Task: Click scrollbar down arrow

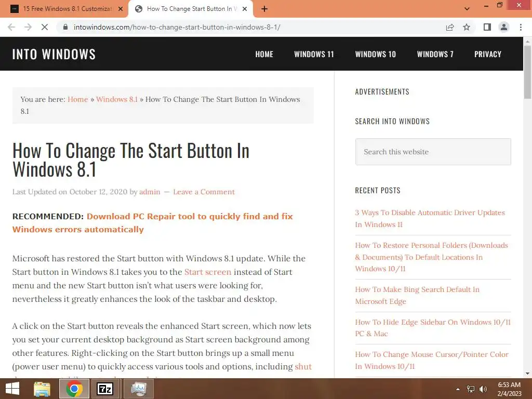Action: pyautogui.click(x=528, y=374)
